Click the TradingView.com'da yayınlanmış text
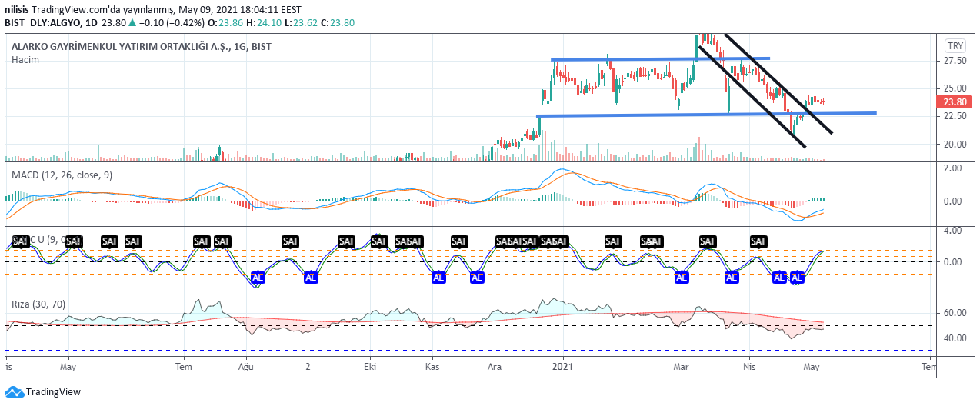 [x=102, y=9]
